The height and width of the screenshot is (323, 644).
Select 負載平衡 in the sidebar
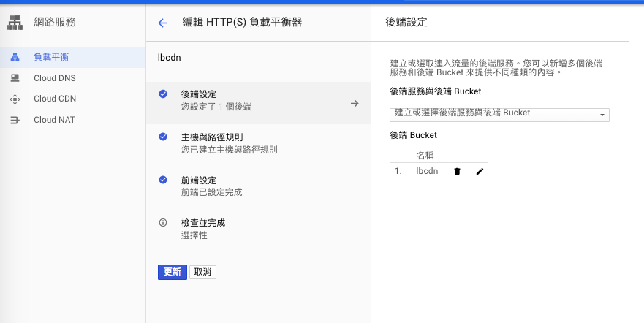pyautogui.click(x=72, y=57)
